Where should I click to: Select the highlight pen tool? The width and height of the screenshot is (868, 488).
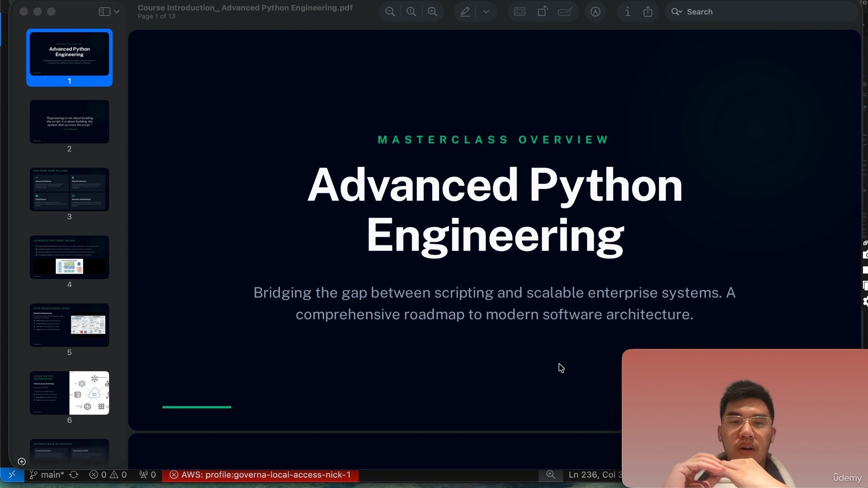coord(465,12)
